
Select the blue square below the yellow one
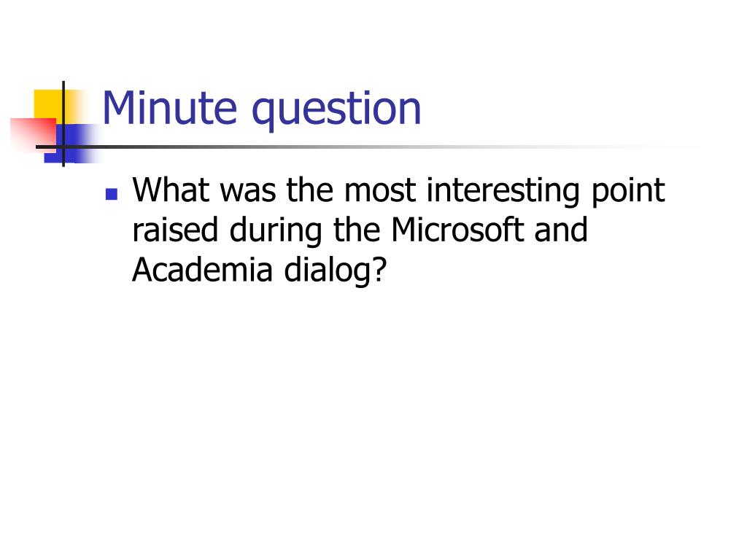[x=71, y=144]
